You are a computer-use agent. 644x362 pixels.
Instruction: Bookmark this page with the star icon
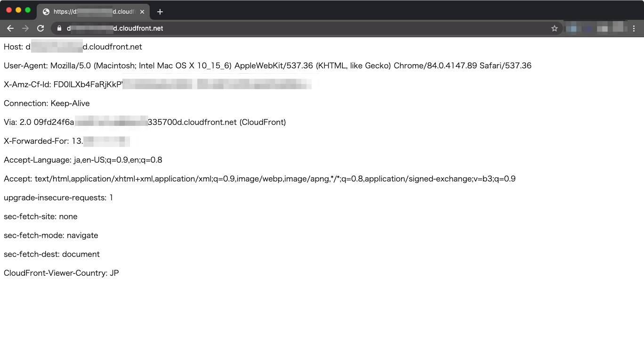(x=554, y=28)
